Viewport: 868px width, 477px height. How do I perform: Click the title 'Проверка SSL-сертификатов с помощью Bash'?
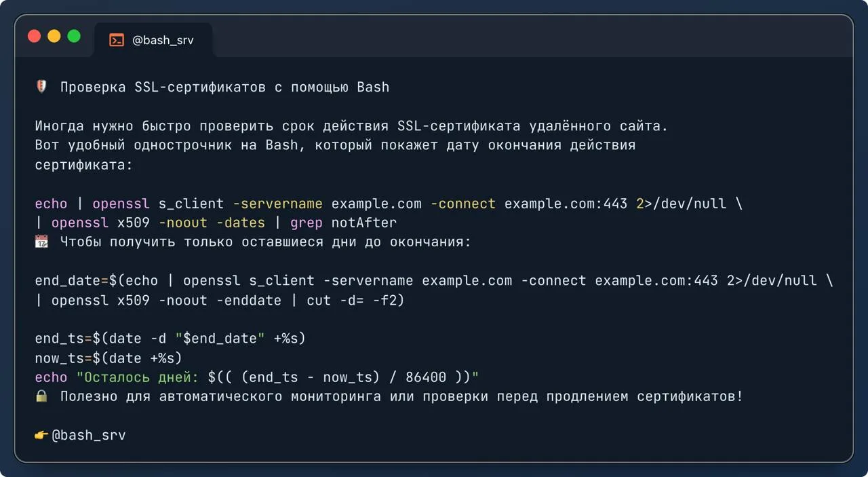coord(224,87)
